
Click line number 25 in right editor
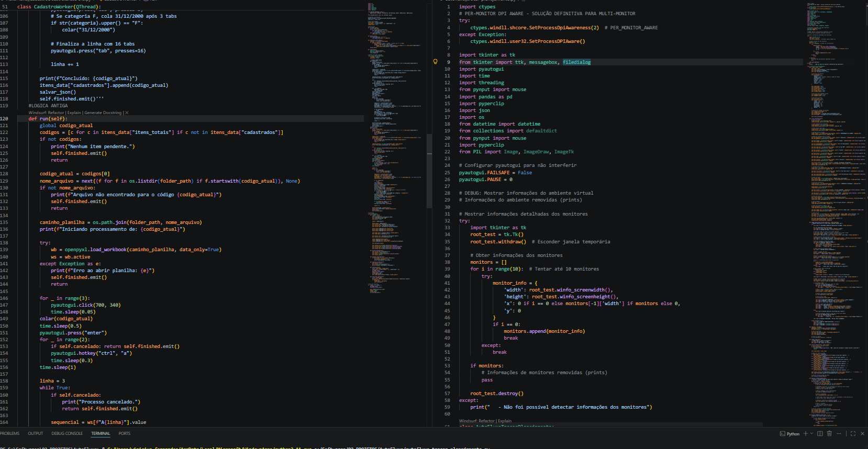[447, 173]
